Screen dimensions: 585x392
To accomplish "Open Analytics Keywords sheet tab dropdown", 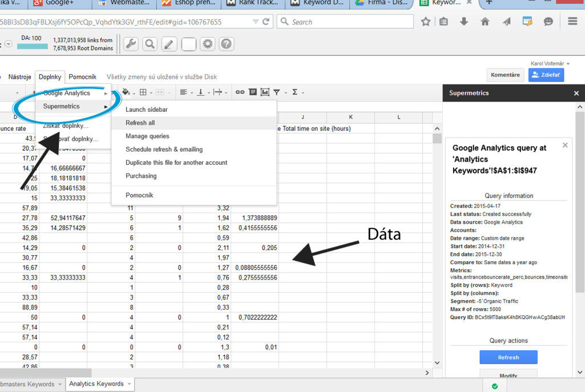I will tap(129, 384).
